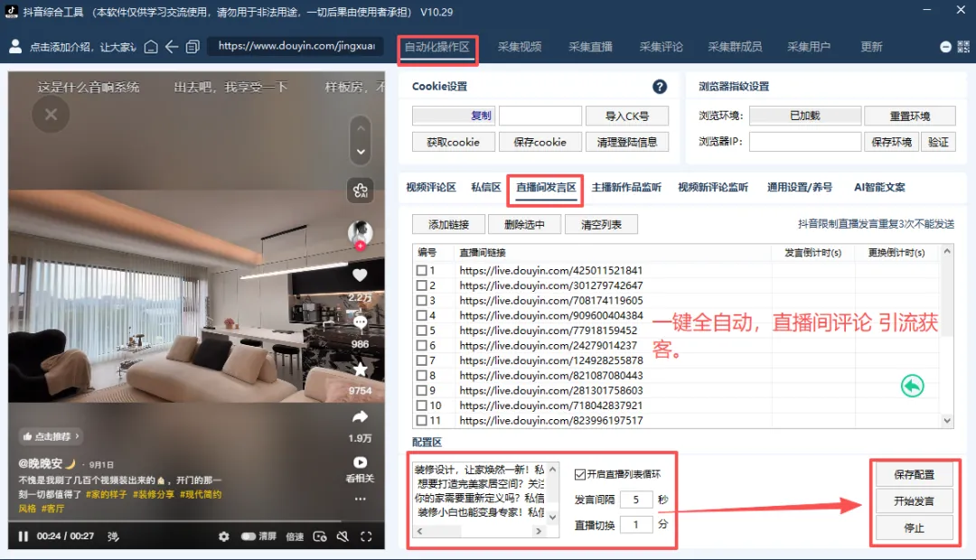This screenshot has width=976, height=560.
Task: Click the duplicate-tab icon next to the back arrow
Action: click(192, 46)
